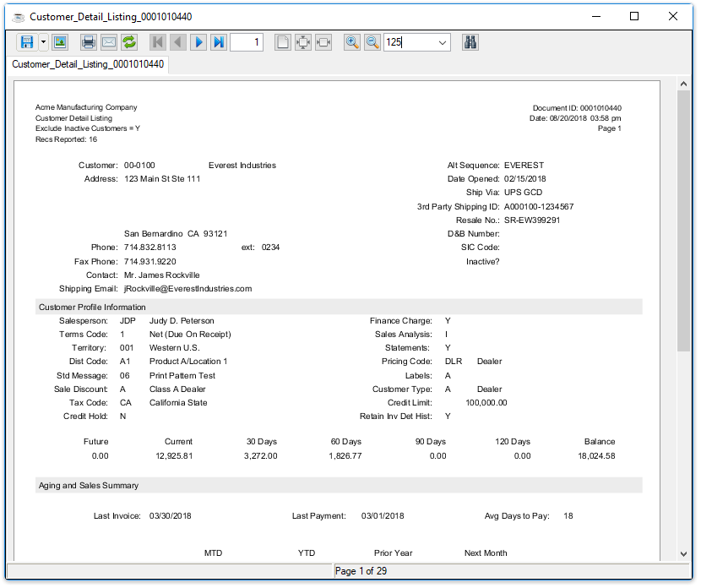701x588 pixels.
Task: Click the application icon in title bar
Action: [x=18, y=17]
